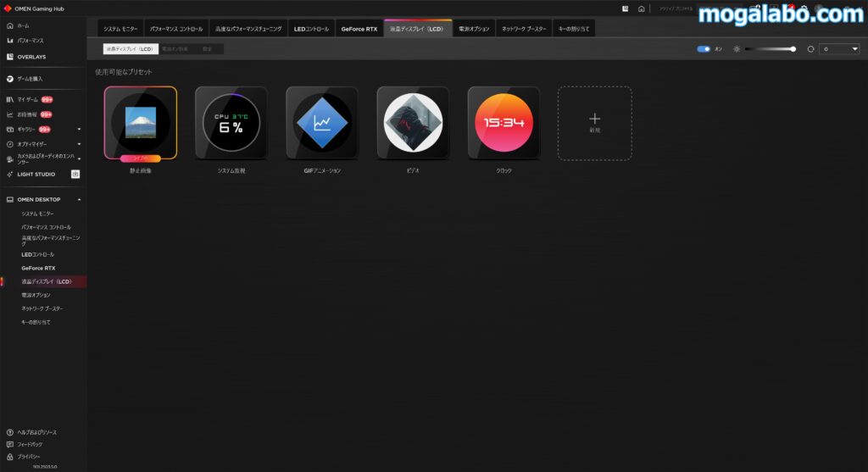Select the 液晶ディスプレイ (LCD) sub-tab button
868x472 pixels.
(131, 49)
